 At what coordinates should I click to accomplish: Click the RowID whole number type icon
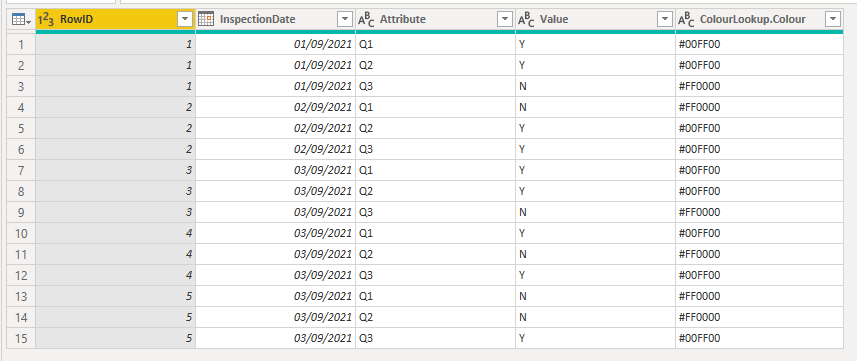click(x=46, y=20)
